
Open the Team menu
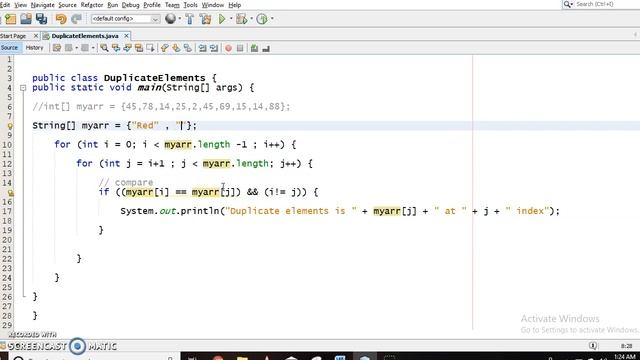[x=172, y=5]
